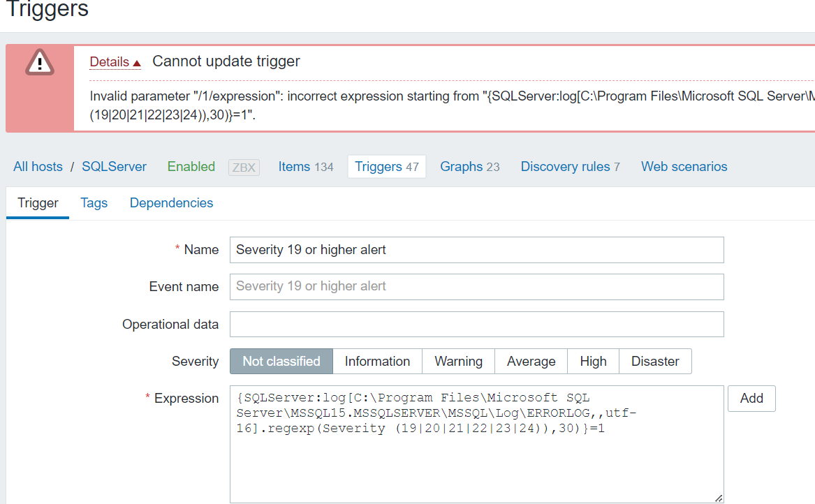Open Discovery rules 7
Image resolution: width=815 pixels, height=504 pixels.
(x=570, y=167)
